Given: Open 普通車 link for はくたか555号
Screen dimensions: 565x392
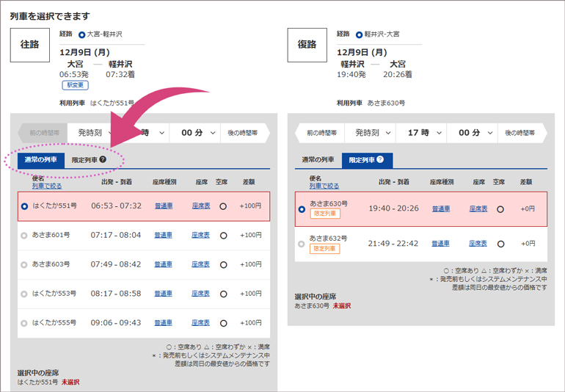Looking at the screenshot, I should click(163, 323).
